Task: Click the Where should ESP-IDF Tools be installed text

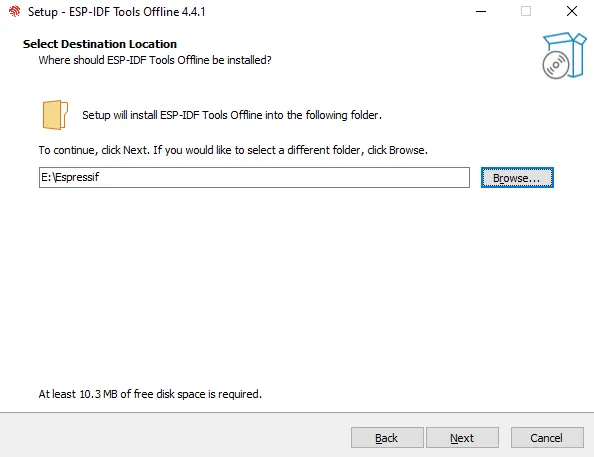Action: point(155,60)
